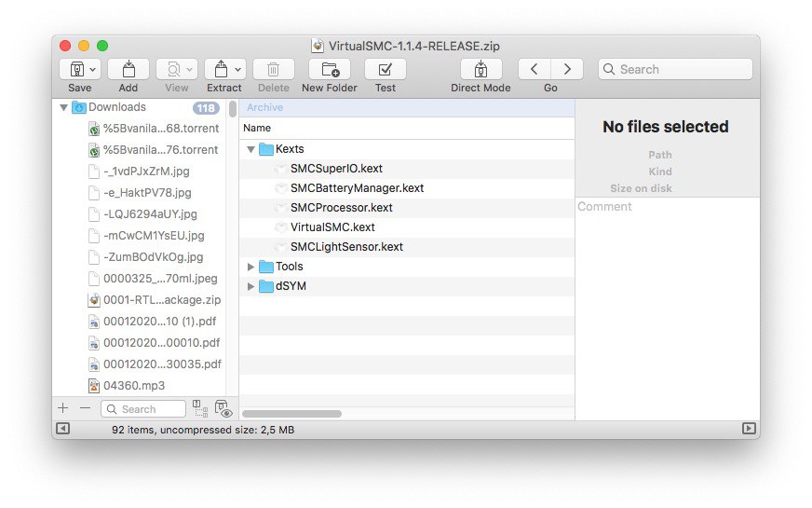The height and width of the screenshot is (508, 812).
Task: Go forward with the right arrow
Action: click(567, 70)
